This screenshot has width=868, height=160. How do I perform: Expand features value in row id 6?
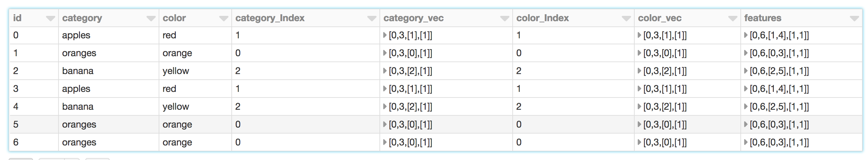tap(746, 142)
